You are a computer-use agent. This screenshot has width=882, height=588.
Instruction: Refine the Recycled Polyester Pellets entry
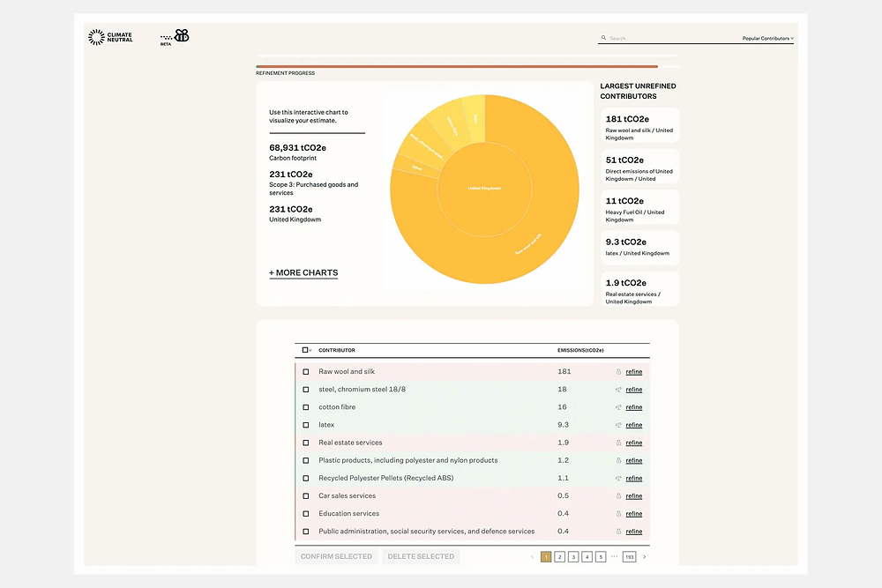pos(634,479)
